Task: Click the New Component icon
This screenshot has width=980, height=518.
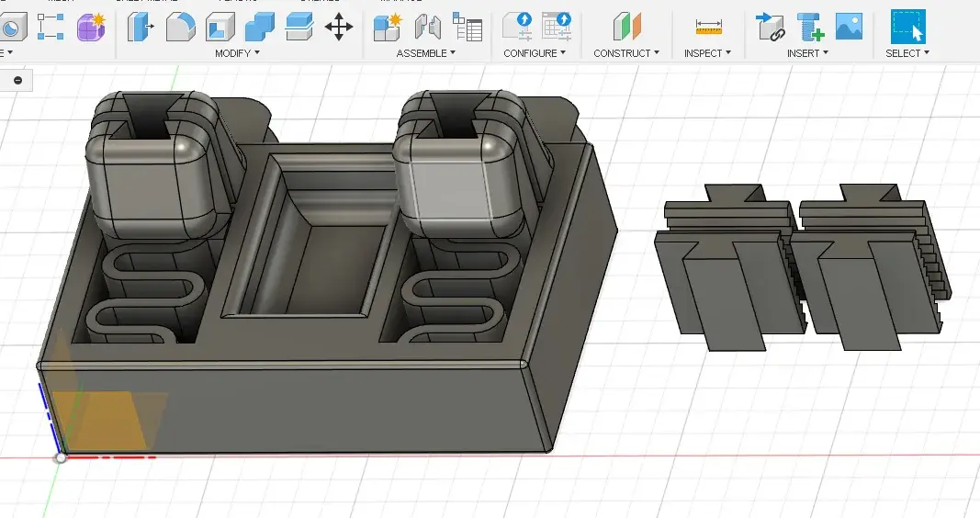Action: tap(388, 28)
